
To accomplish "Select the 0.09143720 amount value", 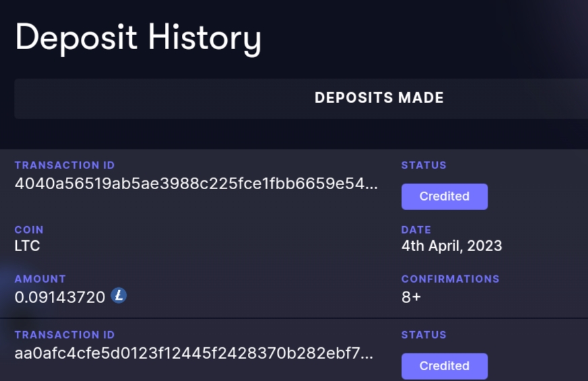I will point(60,298).
